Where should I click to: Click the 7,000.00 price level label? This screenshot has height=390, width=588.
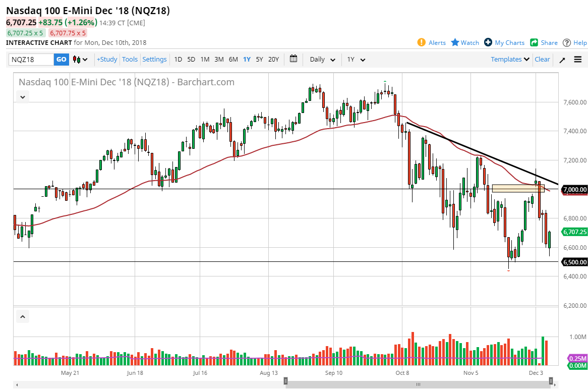pos(574,189)
